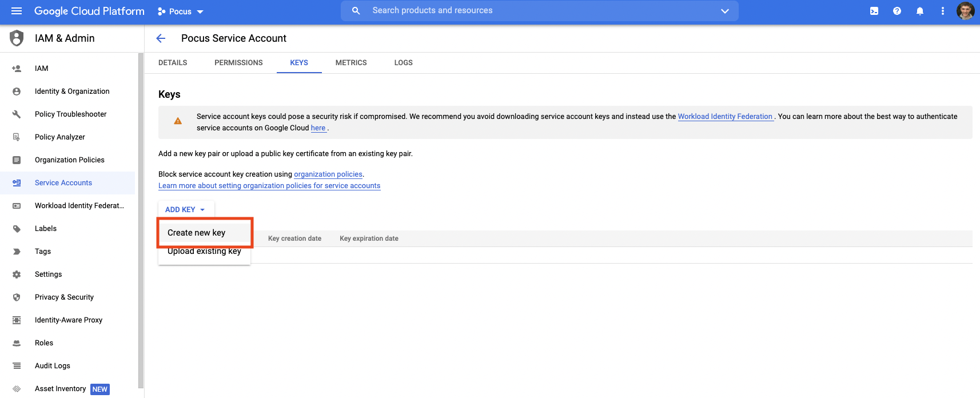Open Learn more about setting organization policies link

tap(269, 186)
